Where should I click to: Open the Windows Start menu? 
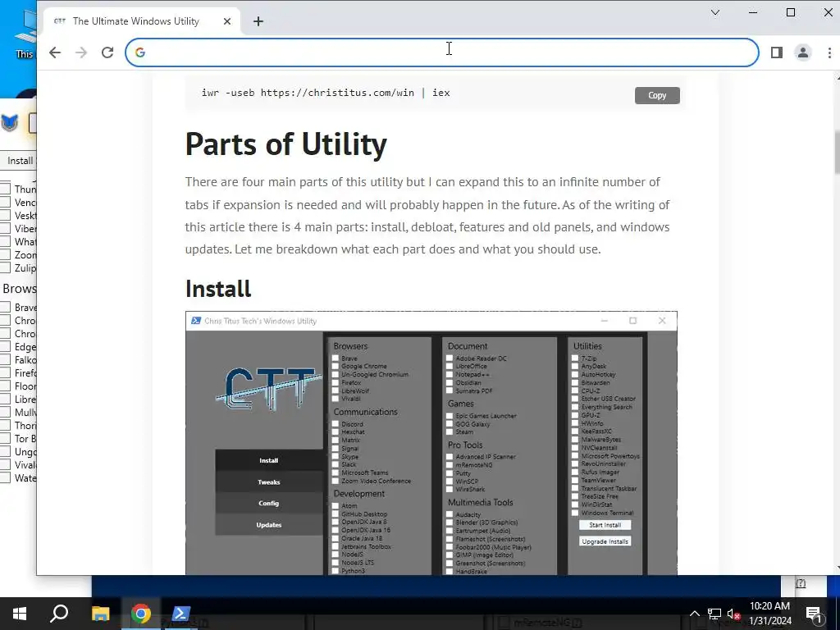(20, 614)
